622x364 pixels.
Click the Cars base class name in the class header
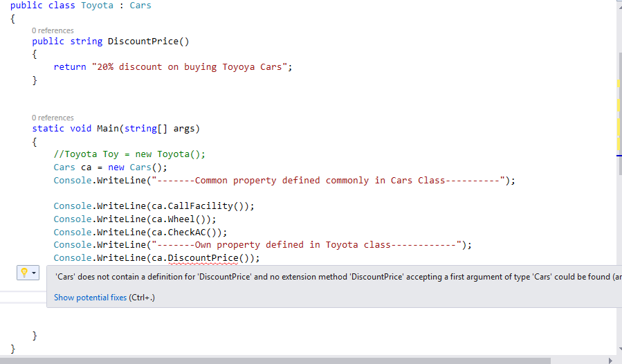pyautogui.click(x=140, y=6)
